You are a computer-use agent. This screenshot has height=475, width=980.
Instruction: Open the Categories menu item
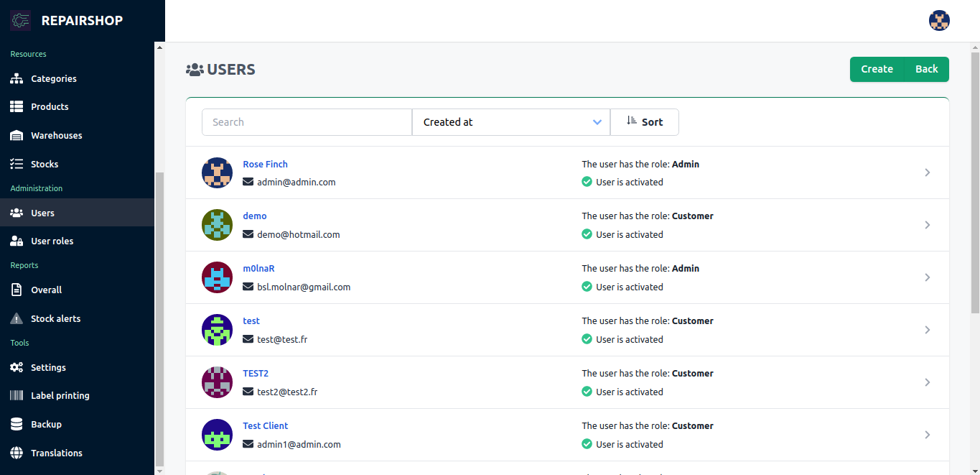[x=53, y=79]
